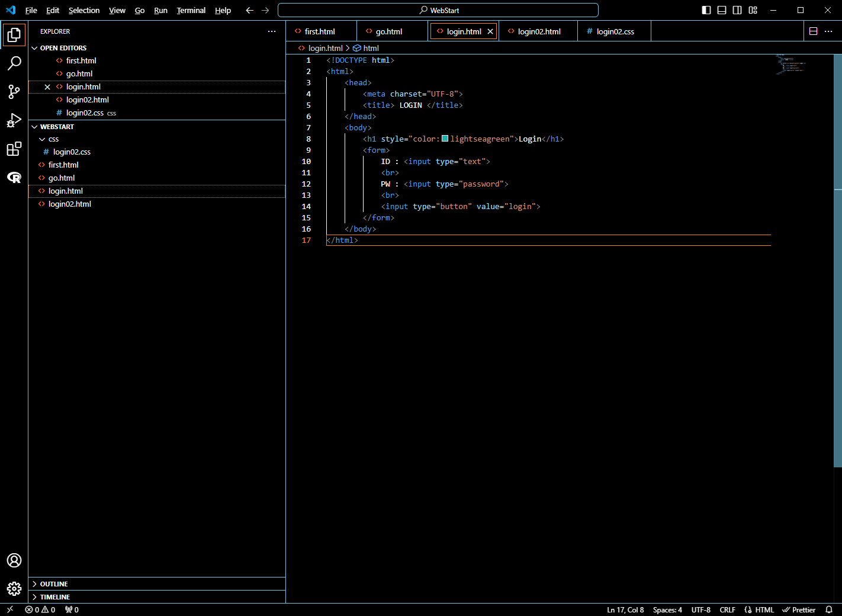Open the Run menu

[x=160, y=10]
